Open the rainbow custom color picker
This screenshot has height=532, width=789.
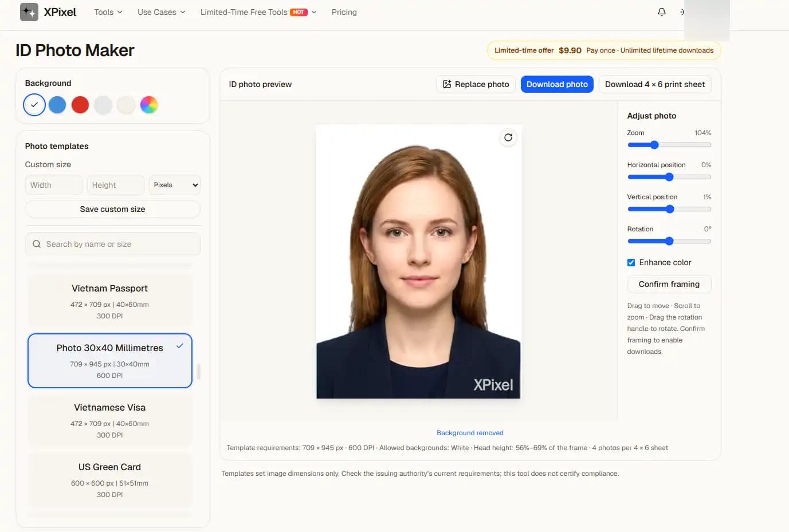149,105
